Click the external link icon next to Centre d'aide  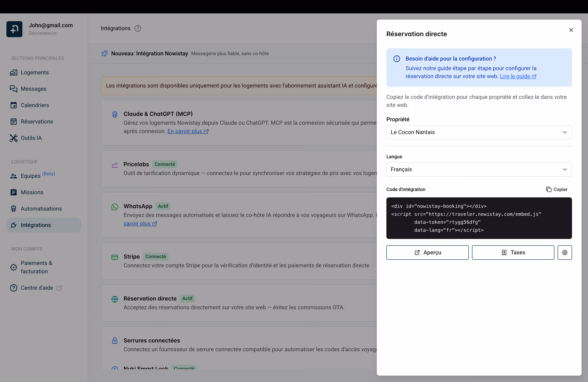[59, 288]
